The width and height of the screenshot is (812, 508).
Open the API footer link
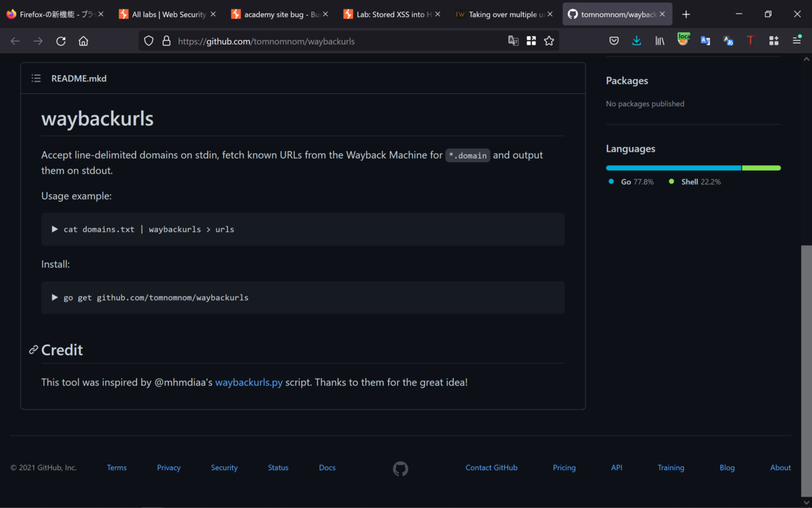coord(616,467)
